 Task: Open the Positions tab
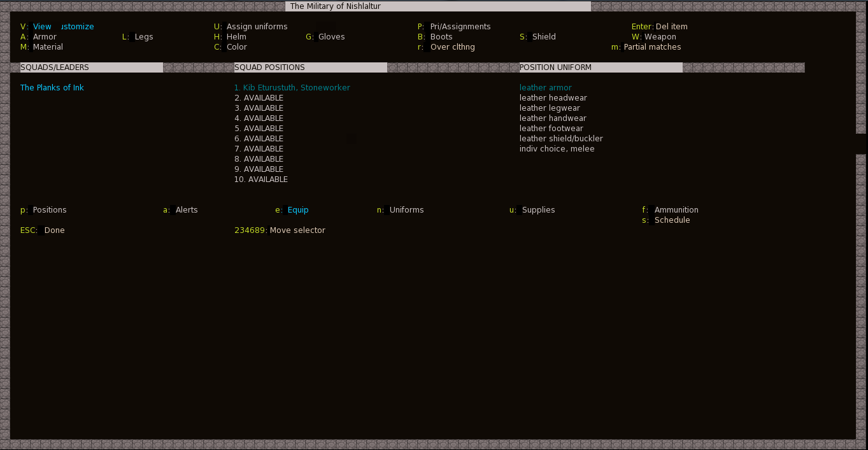[43, 210]
